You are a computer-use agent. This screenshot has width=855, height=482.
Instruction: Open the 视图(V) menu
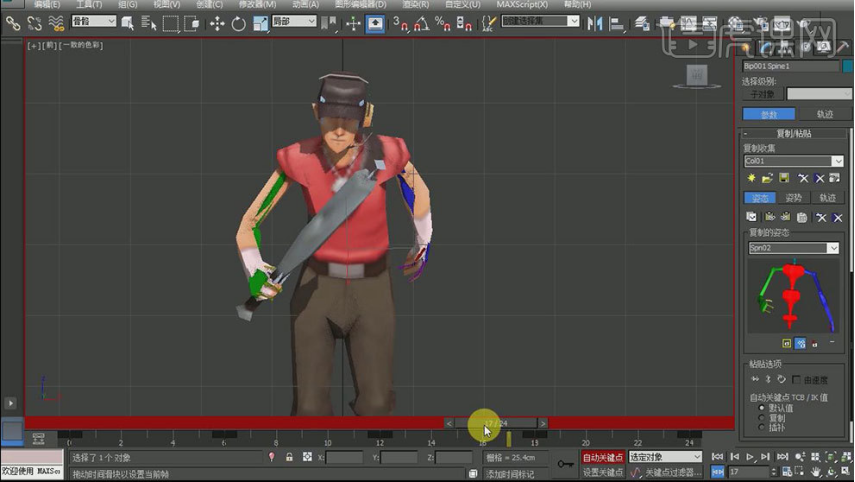pos(166,4)
